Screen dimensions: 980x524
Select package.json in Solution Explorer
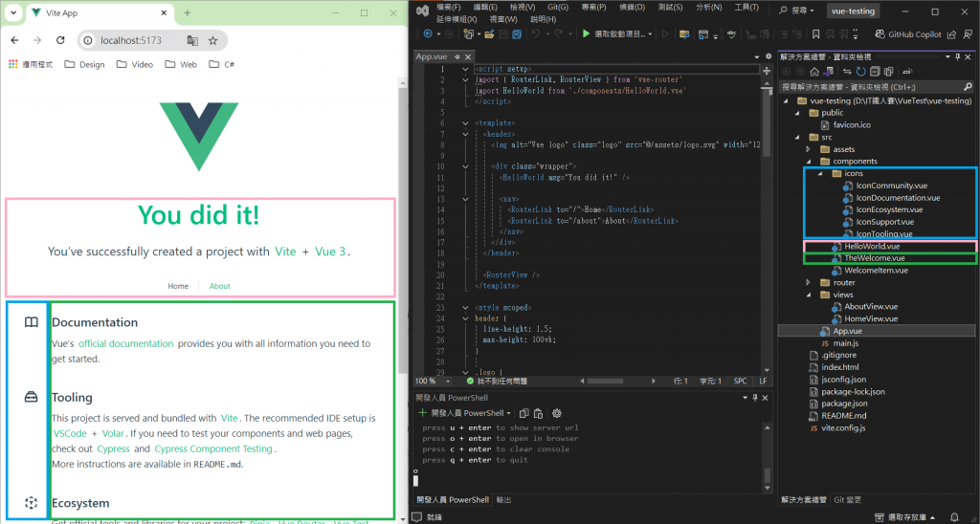pos(844,404)
